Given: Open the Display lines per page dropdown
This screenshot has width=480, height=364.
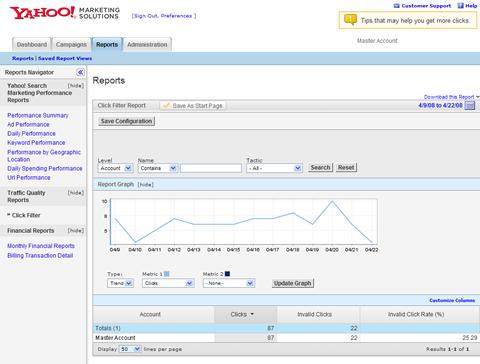Looking at the screenshot, I should pos(130,349).
